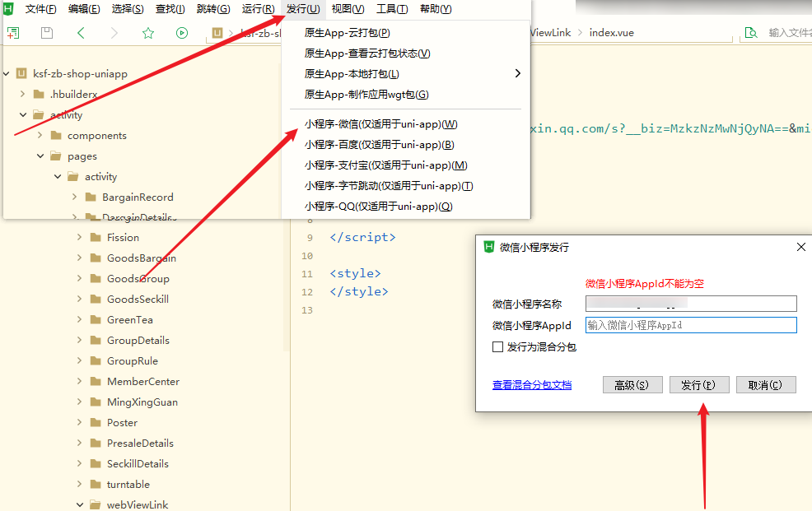Image resolution: width=812 pixels, height=511 pixels.
Task: Click the file name search input box
Action: [x=788, y=33]
